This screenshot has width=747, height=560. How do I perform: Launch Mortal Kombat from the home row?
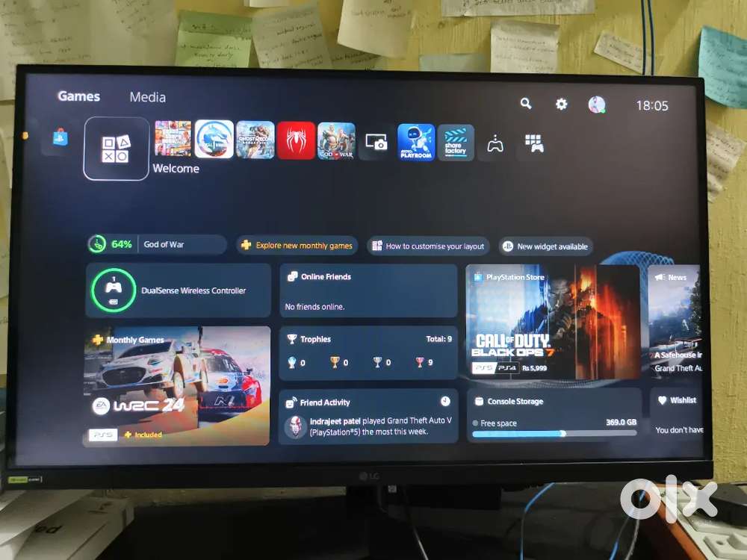click(x=214, y=140)
